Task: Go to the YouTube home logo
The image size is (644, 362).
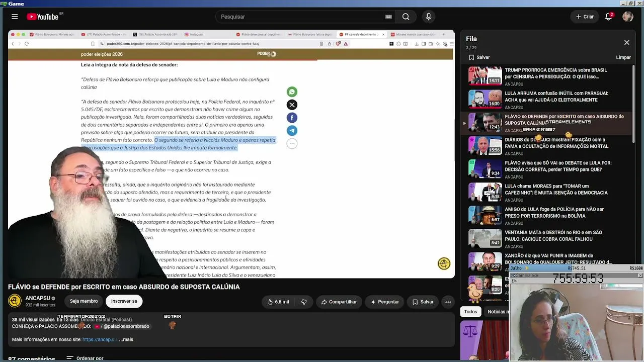Action: 42,17
